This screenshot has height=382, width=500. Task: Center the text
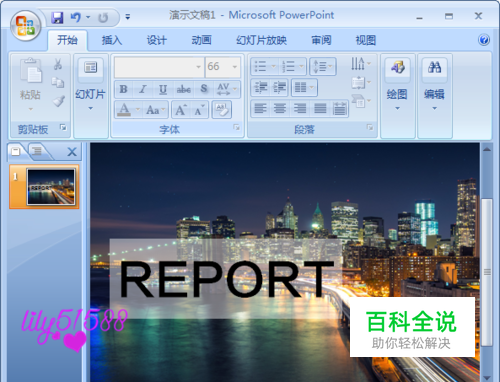280,108
